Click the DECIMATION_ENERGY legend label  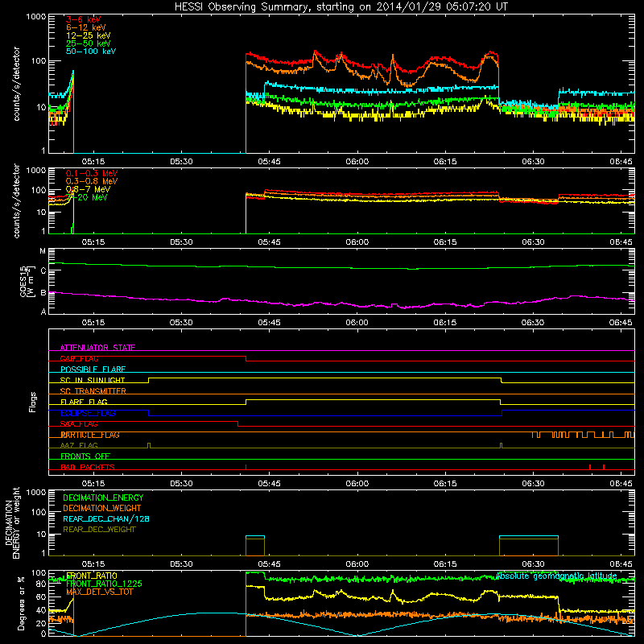103,497
